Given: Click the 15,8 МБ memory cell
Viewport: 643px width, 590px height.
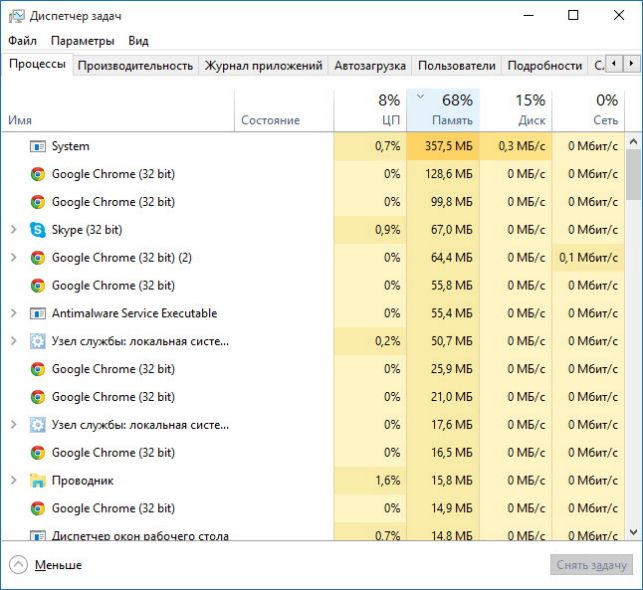Looking at the screenshot, I should [x=443, y=481].
